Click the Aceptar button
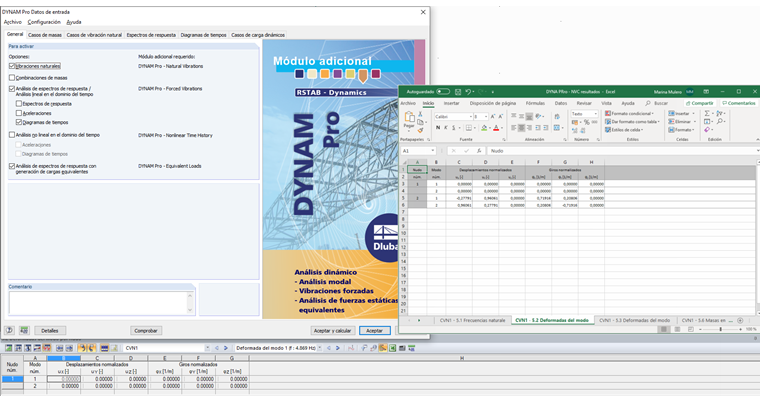The width and height of the screenshot is (760, 403). click(375, 331)
